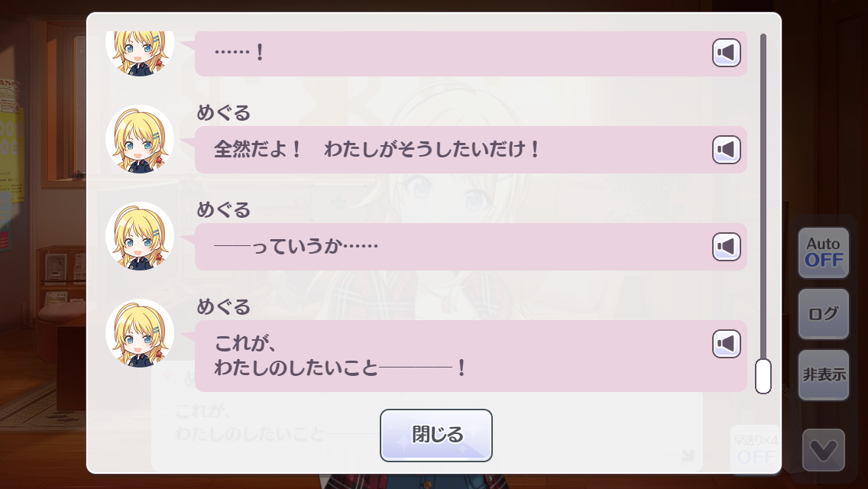Toggle the Auto OFF switch
The image size is (868, 489).
point(823,253)
